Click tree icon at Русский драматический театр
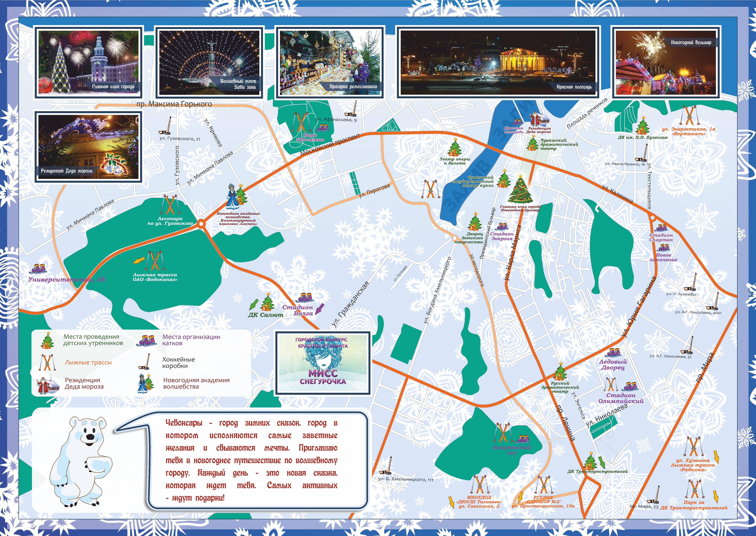 [560, 371]
